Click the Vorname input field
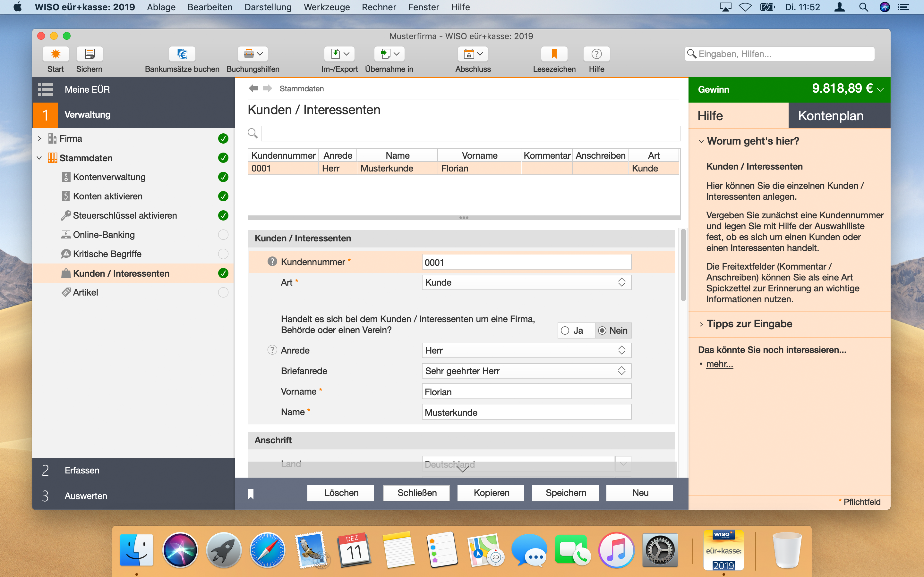The height and width of the screenshot is (577, 924). 526,392
